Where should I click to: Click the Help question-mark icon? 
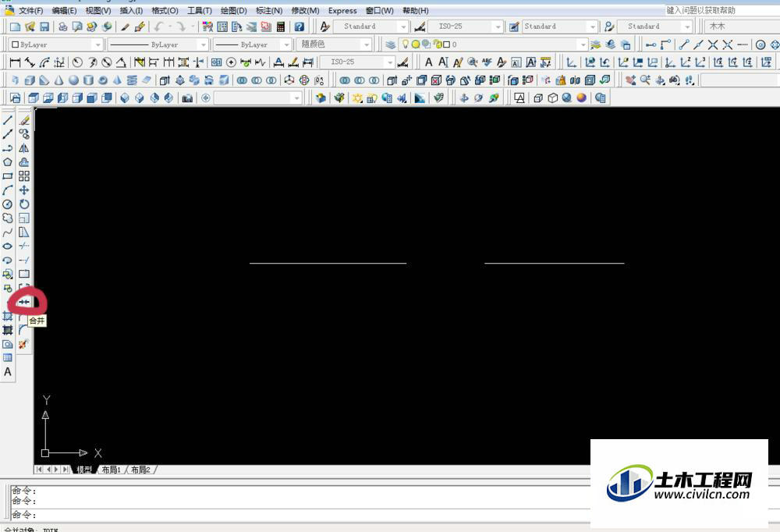pos(299,27)
